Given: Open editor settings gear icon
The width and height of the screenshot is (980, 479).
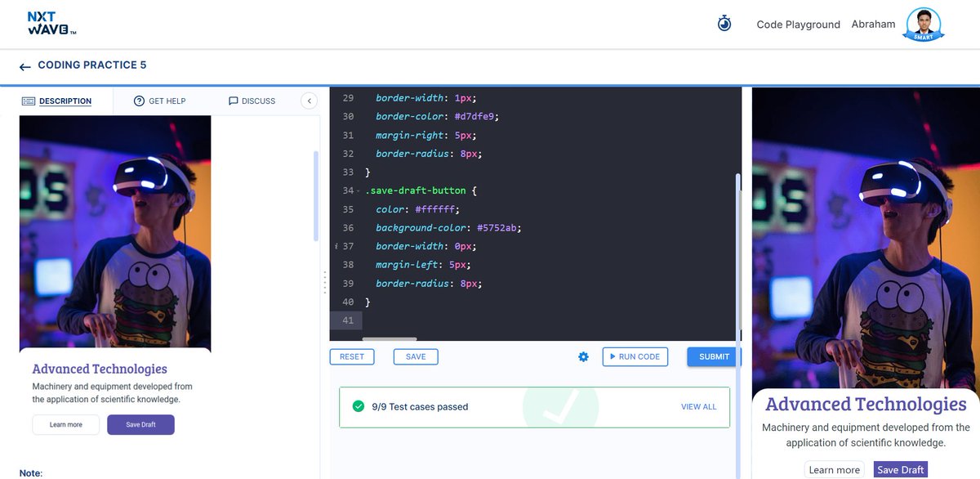Looking at the screenshot, I should coord(583,356).
